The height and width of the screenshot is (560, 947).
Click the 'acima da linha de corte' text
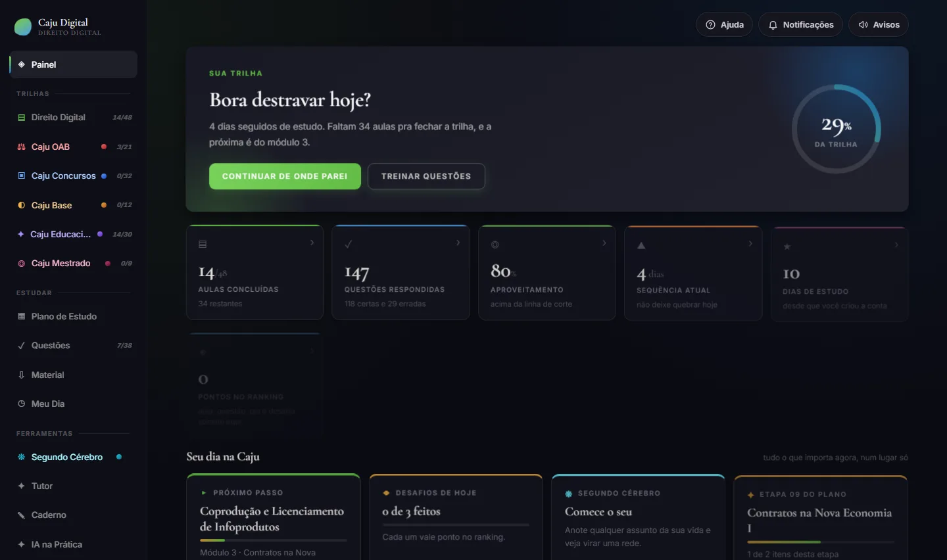pyautogui.click(x=531, y=304)
